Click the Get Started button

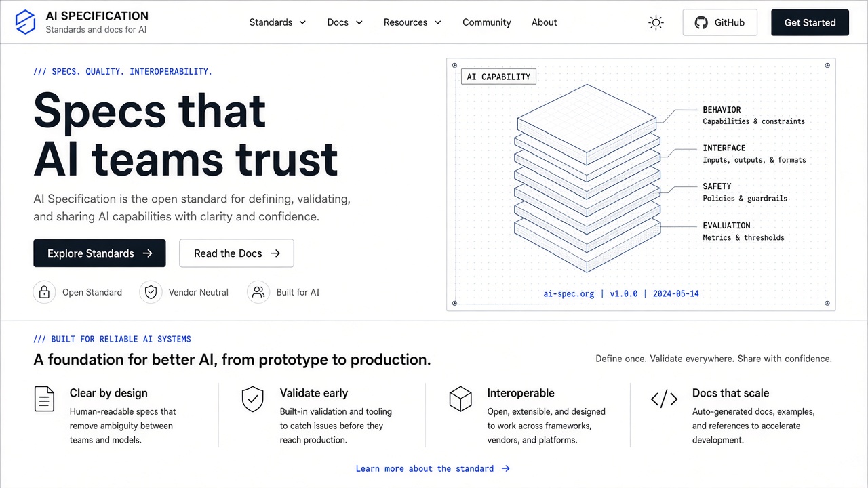(810, 22)
